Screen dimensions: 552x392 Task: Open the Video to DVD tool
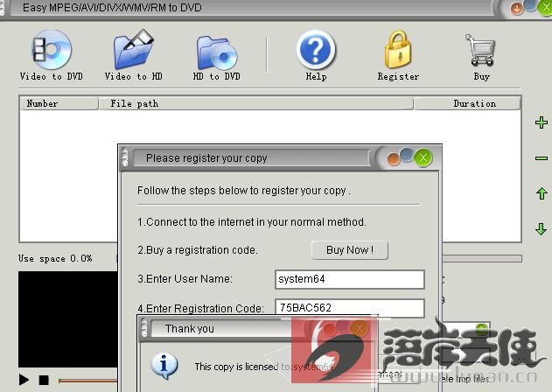52,55
